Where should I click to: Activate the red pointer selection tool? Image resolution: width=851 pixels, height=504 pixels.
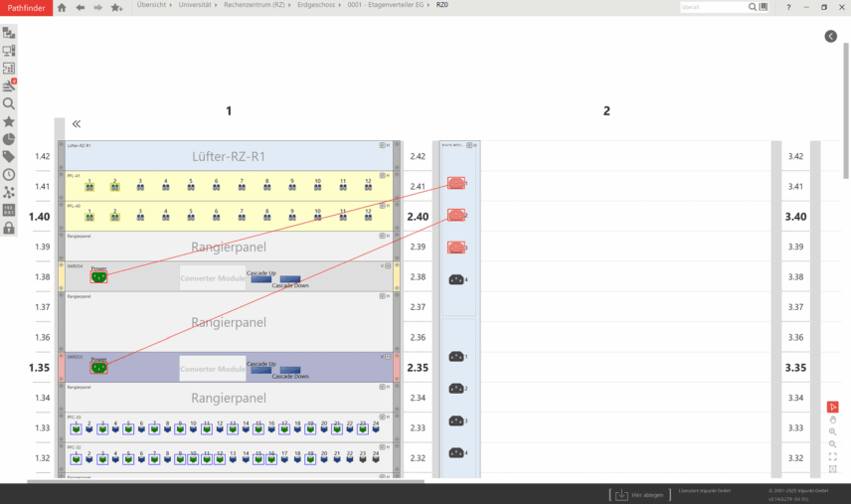coord(832,407)
